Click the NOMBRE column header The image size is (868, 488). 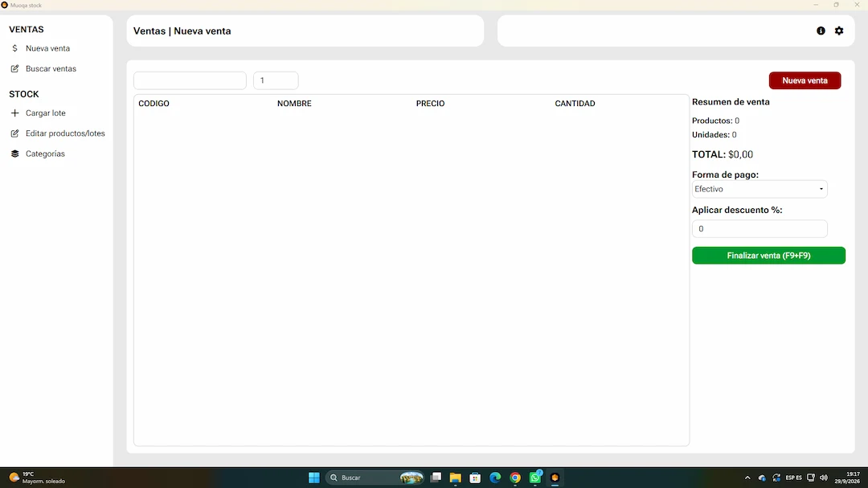tap(294, 104)
